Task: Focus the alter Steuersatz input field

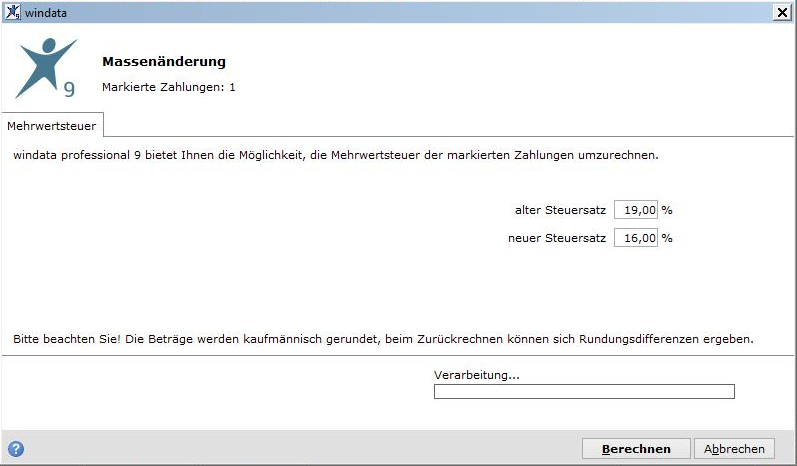Action: [636, 210]
